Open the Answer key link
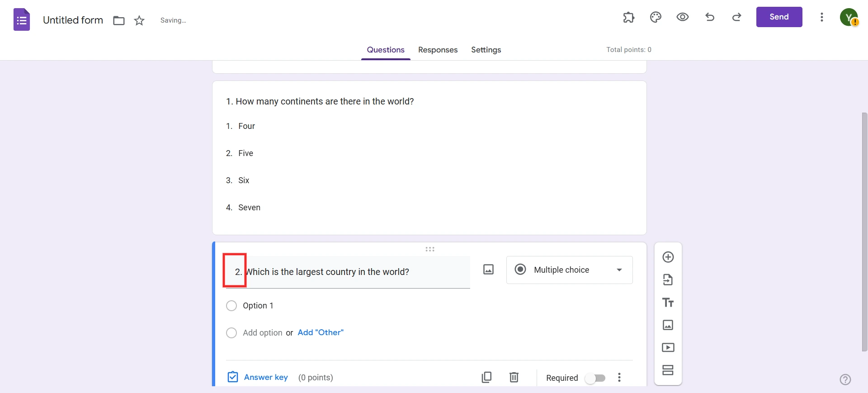This screenshot has height=393, width=868. tap(266, 377)
